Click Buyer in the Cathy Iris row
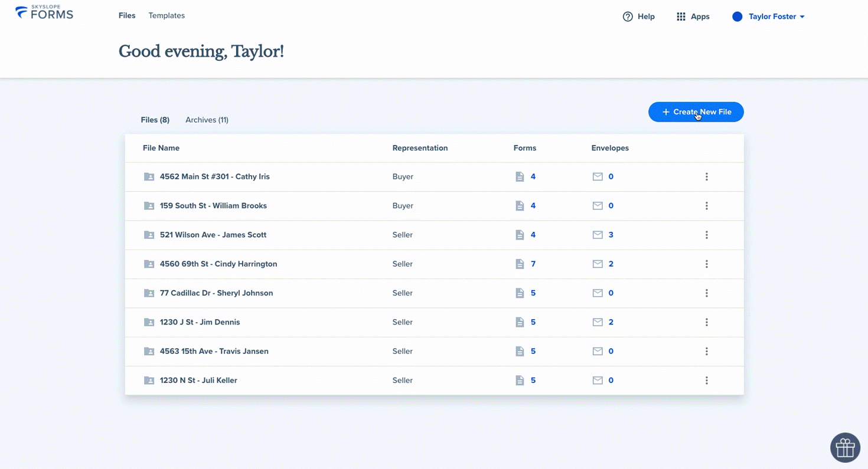 point(403,176)
